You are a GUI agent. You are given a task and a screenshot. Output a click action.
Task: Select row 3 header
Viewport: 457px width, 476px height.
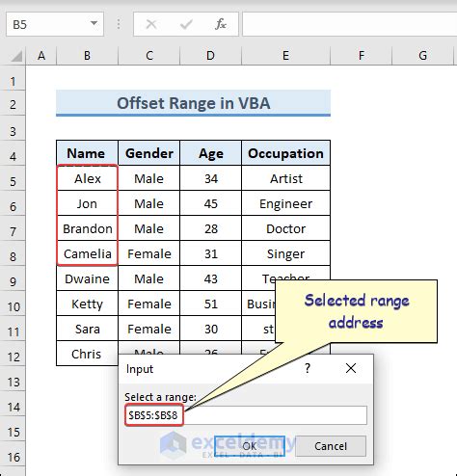13,128
